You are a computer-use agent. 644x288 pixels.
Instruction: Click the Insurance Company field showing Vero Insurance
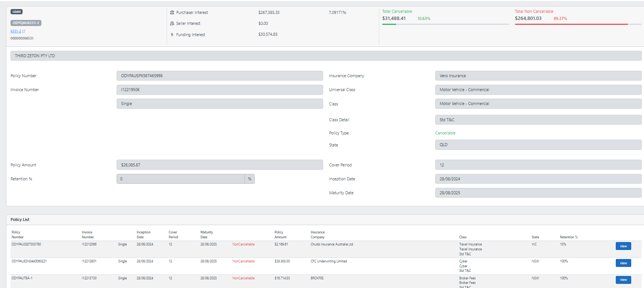point(538,76)
